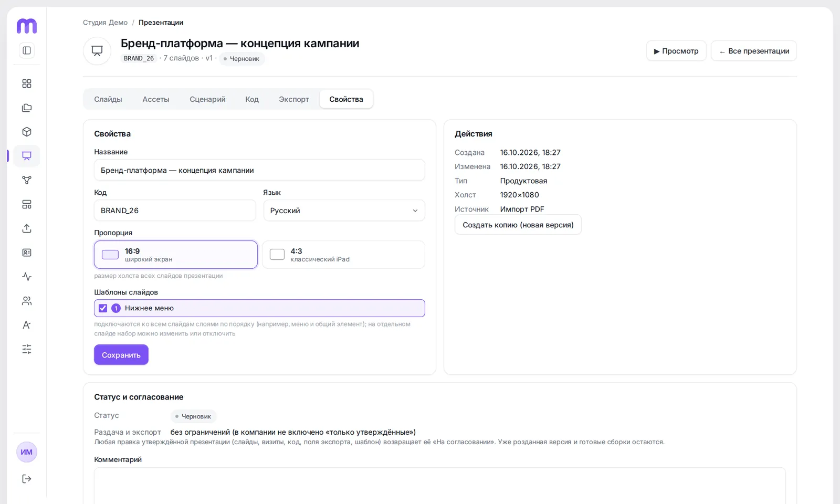
Task: Click the presentation icon beside the title
Action: tap(97, 51)
